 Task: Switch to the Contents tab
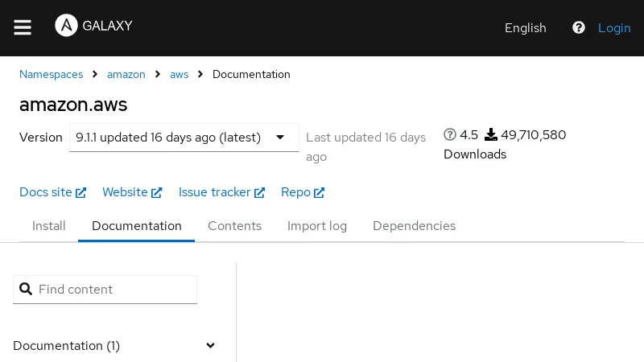234,226
